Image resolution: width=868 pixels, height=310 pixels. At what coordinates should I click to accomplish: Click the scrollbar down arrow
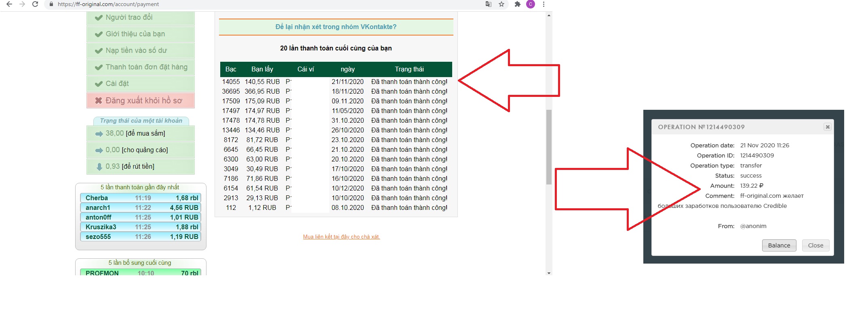[549, 273]
